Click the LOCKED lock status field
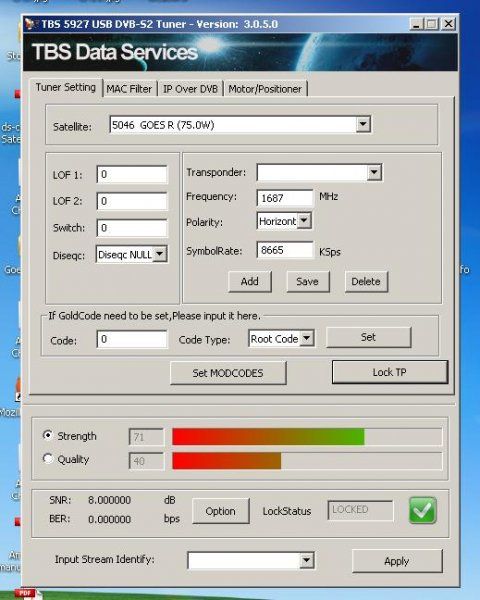The width and height of the screenshot is (480, 600). coord(360,510)
